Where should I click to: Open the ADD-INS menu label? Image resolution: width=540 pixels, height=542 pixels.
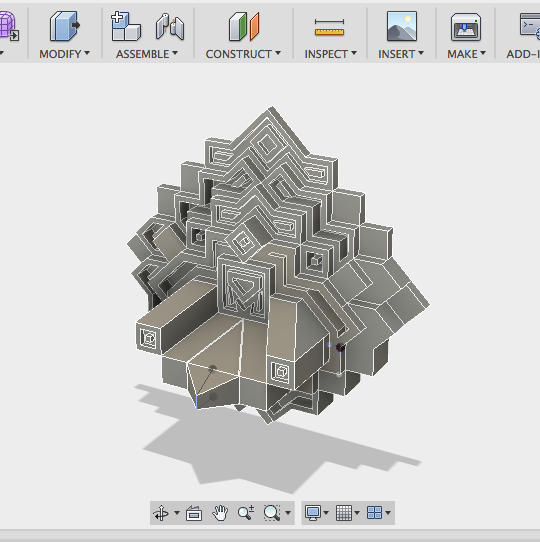pyautogui.click(x=523, y=54)
